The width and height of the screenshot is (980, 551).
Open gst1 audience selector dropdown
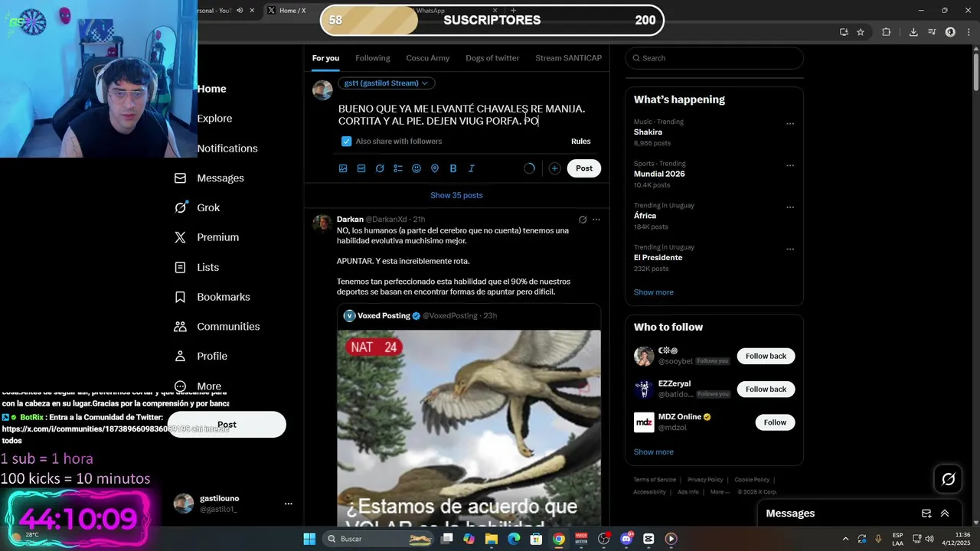(x=387, y=83)
